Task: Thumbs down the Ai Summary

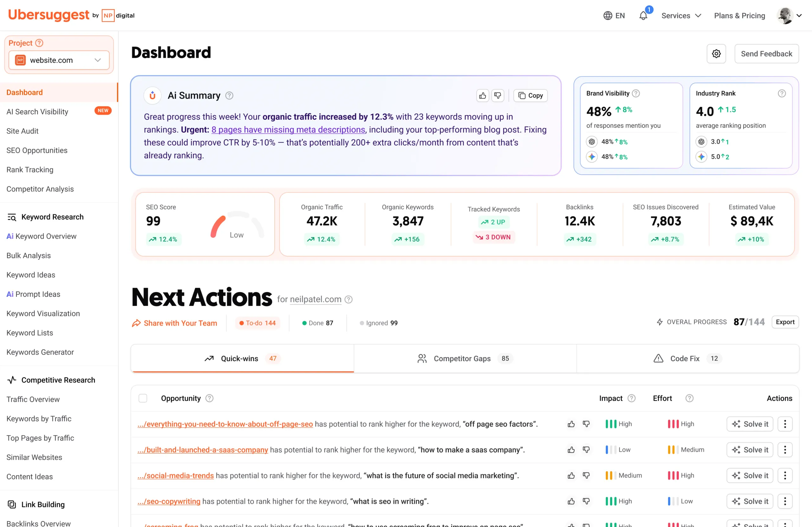Action: (x=497, y=96)
